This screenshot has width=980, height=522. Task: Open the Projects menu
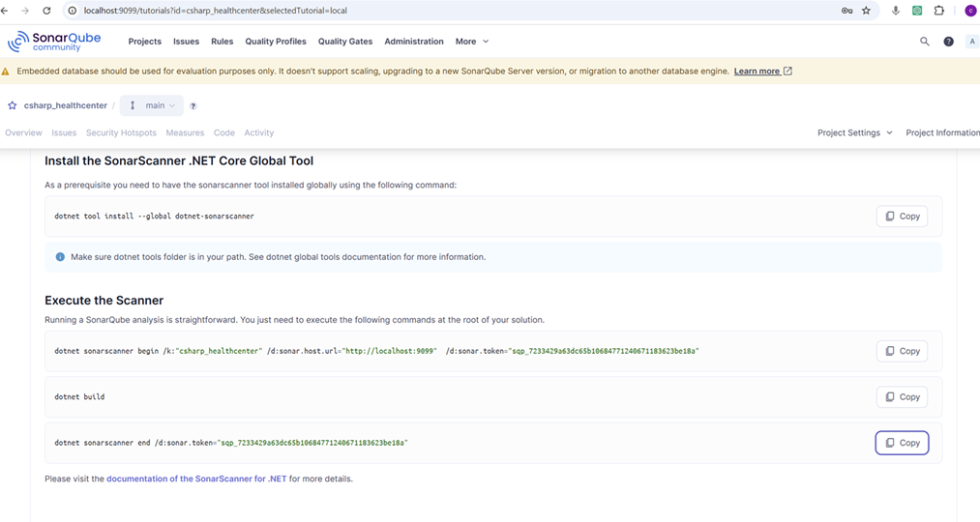pos(145,42)
